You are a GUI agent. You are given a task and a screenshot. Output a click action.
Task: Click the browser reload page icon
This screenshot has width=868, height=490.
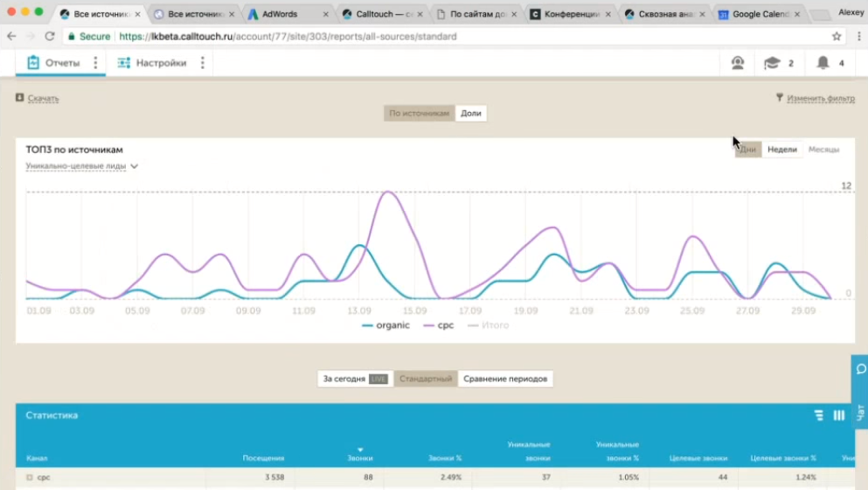(50, 37)
